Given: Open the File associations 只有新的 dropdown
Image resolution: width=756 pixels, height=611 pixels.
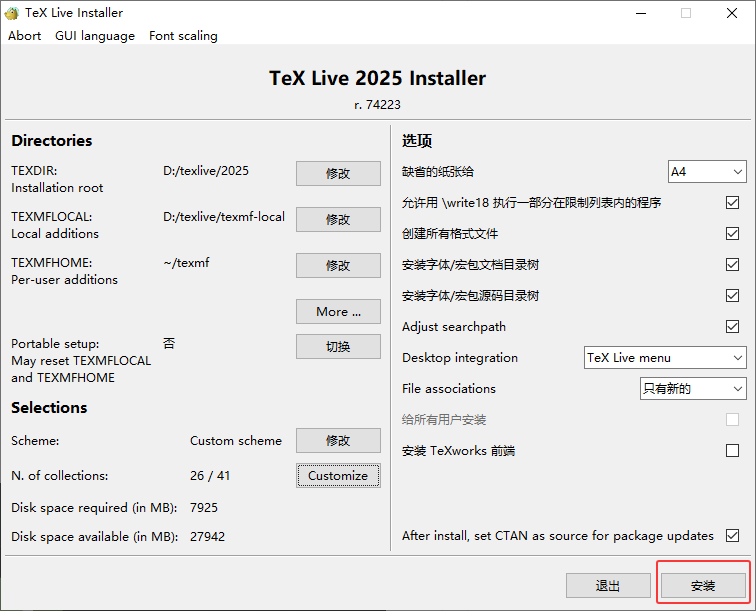Looking at the screenshot, I should tap(693, 388).
